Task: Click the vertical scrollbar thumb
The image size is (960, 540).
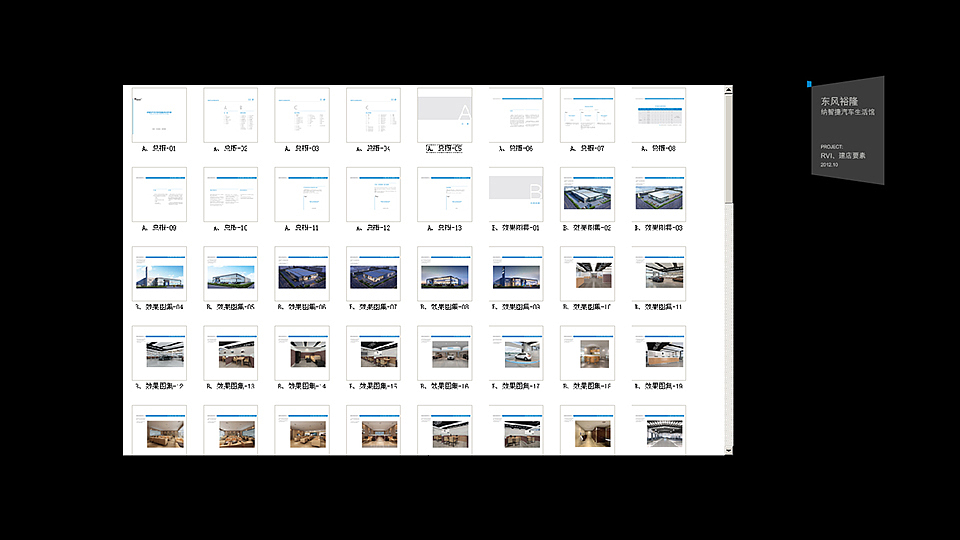Action: [729, 149]
